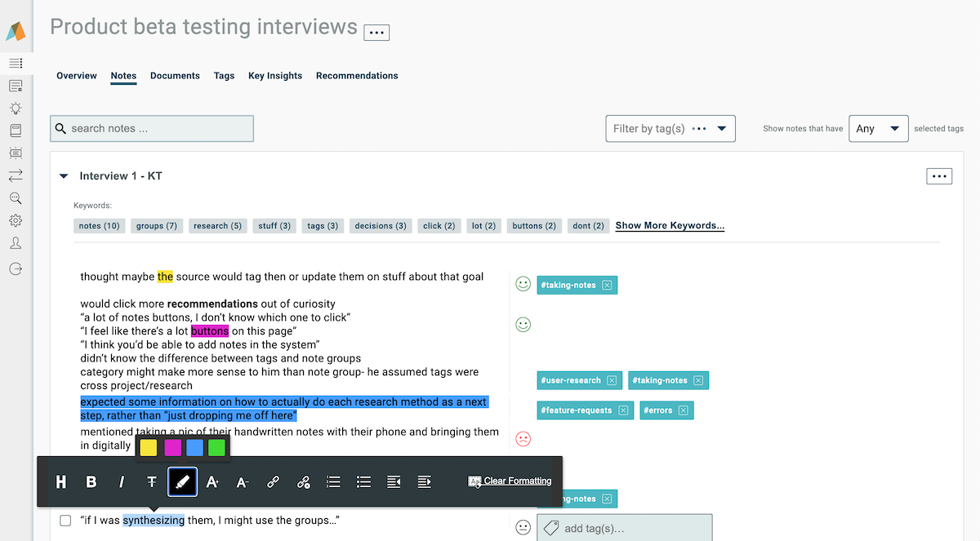Apply heading format from the toolbar
Screen dimensions: 980x541
point(61,482)
